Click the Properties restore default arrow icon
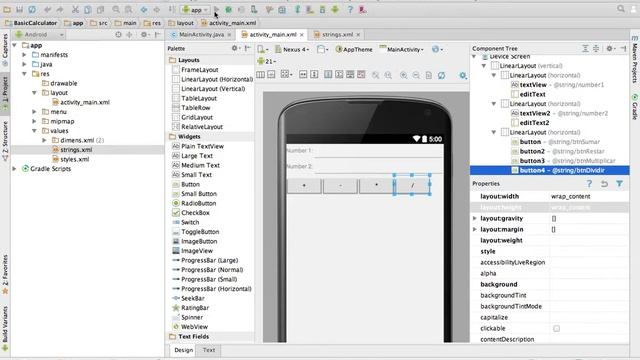This screenshot has height=360, width=640. 604,184
